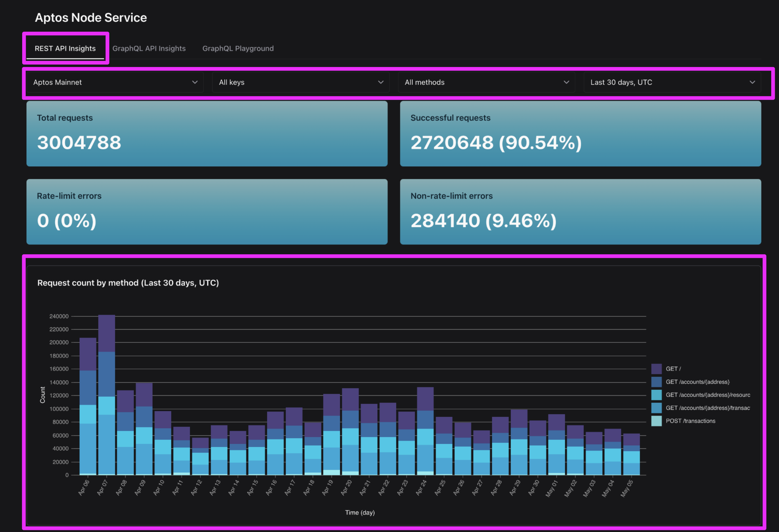Image resolution: width=779 pixels, height=532 pixels.
Task: Open the All keys dropdown
Action: [300, 82]
